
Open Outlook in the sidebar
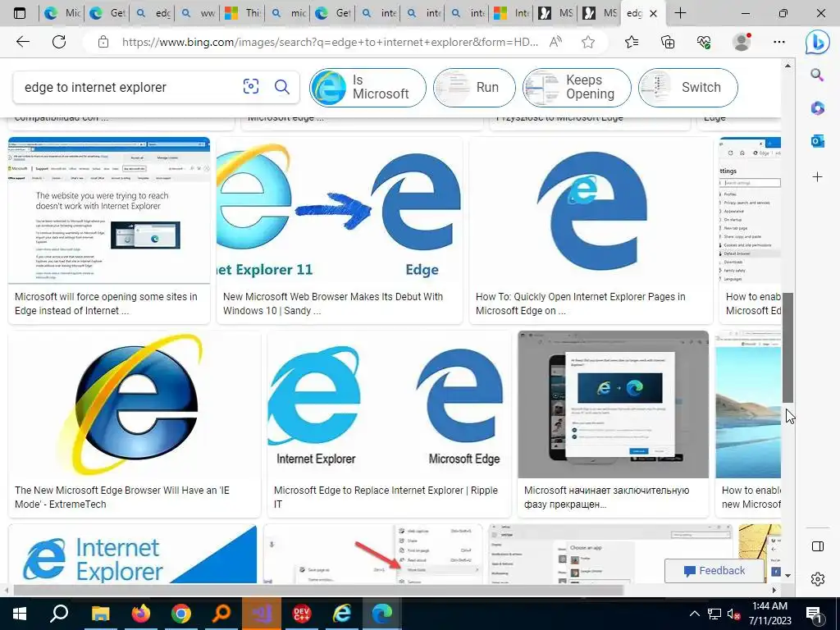click(x=817, y=141)
